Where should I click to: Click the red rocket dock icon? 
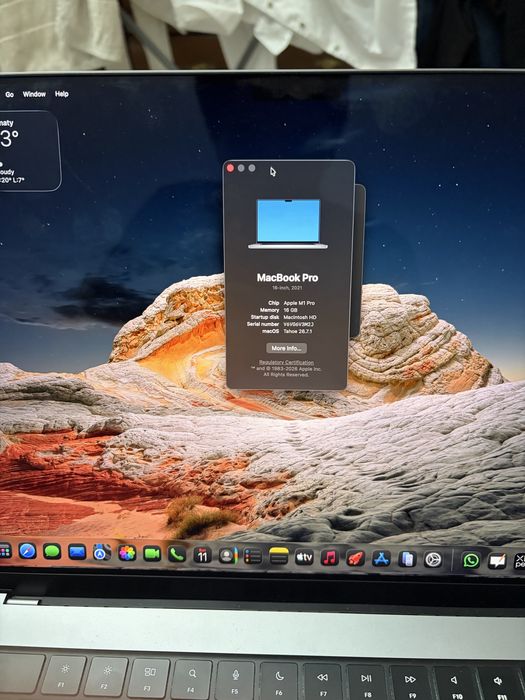pos(355,558)
